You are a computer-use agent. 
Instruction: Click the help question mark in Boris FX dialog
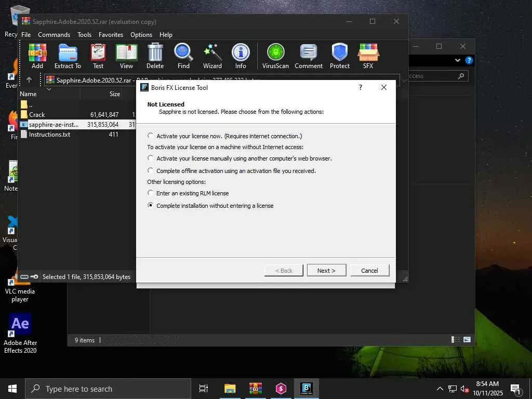[361, 87]
